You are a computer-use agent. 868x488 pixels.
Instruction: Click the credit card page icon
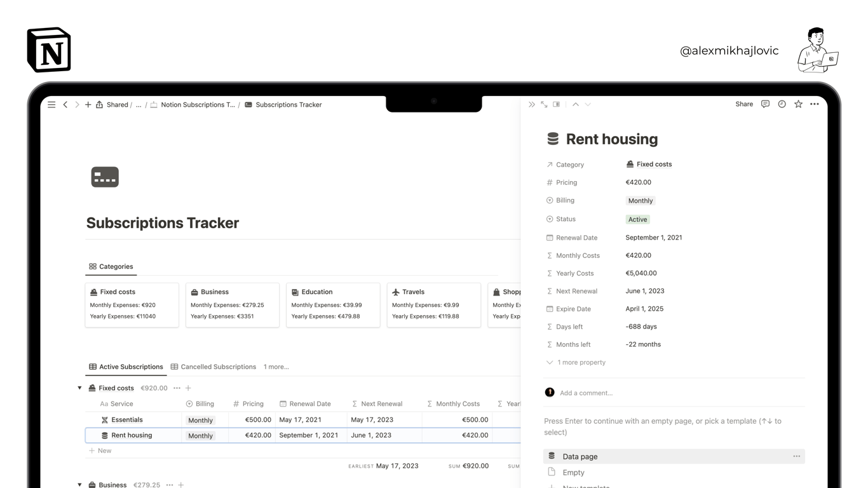[x=105, y=177]
